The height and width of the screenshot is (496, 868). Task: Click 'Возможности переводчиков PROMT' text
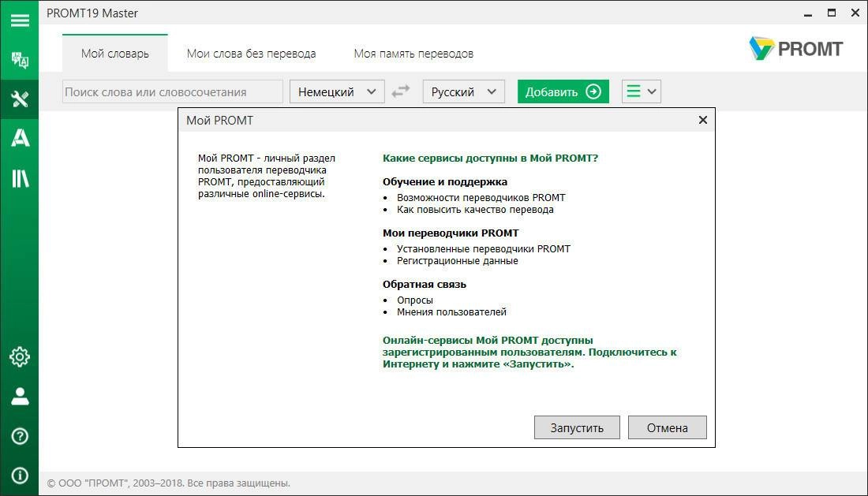click(x=481, y=197)
